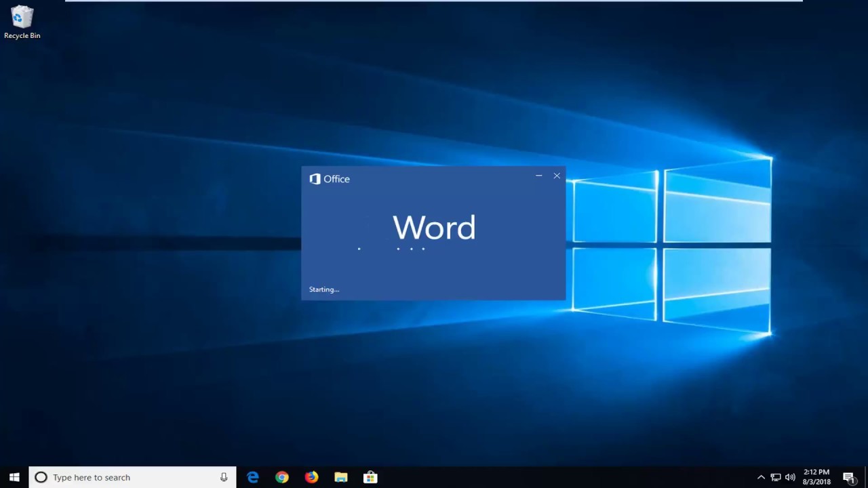Minimize the Word splash screen
The width and height of the screenshot is (868, 488).
point(539,176)
